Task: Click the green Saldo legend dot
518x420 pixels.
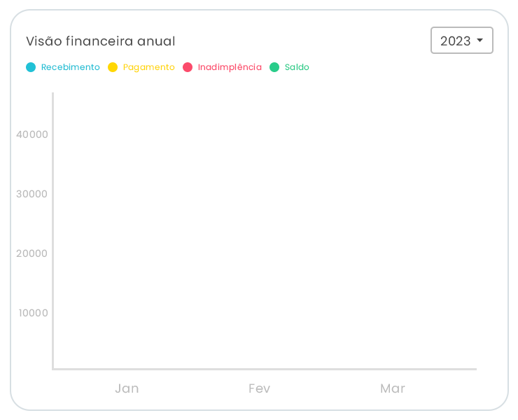Action: pos(274,67)
